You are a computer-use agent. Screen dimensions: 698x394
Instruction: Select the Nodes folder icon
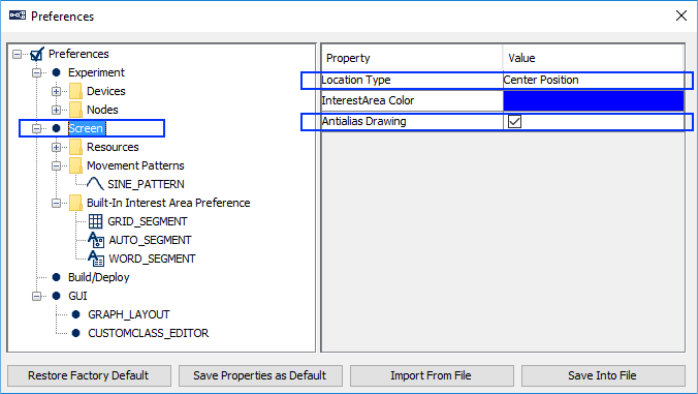coord(76,110)
